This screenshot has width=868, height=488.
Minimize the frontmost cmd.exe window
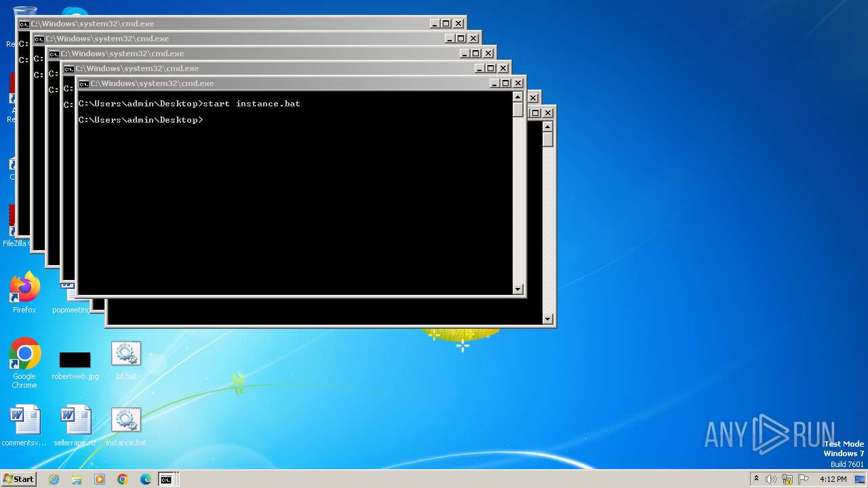[494, 83]
